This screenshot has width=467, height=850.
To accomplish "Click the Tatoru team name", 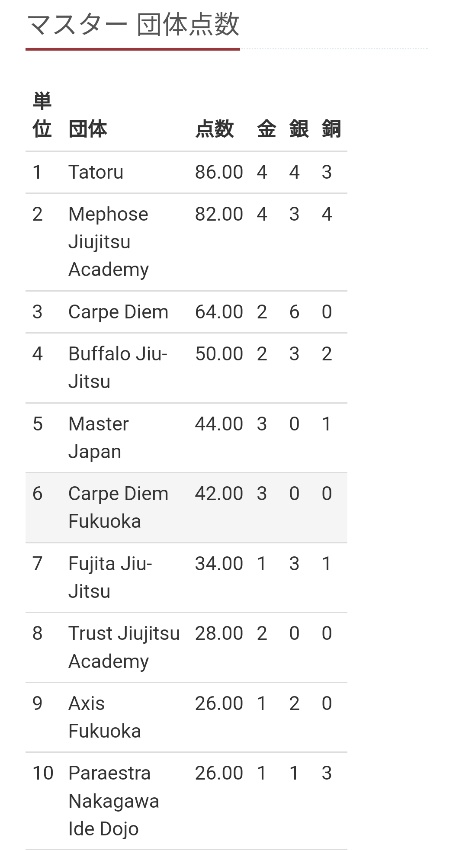I will [x=95, y=172].
